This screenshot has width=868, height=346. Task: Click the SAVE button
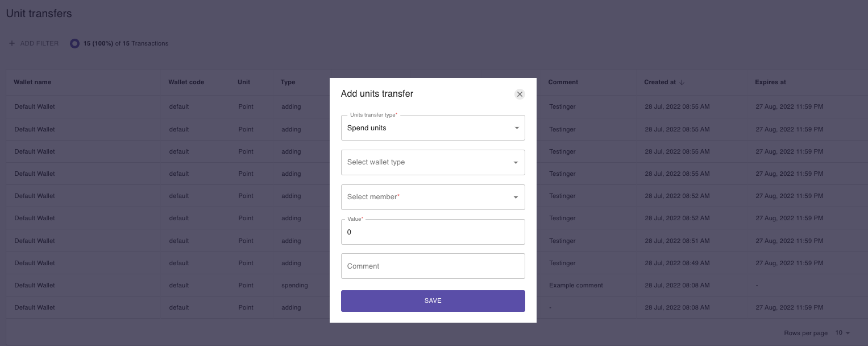pos(433,301)
